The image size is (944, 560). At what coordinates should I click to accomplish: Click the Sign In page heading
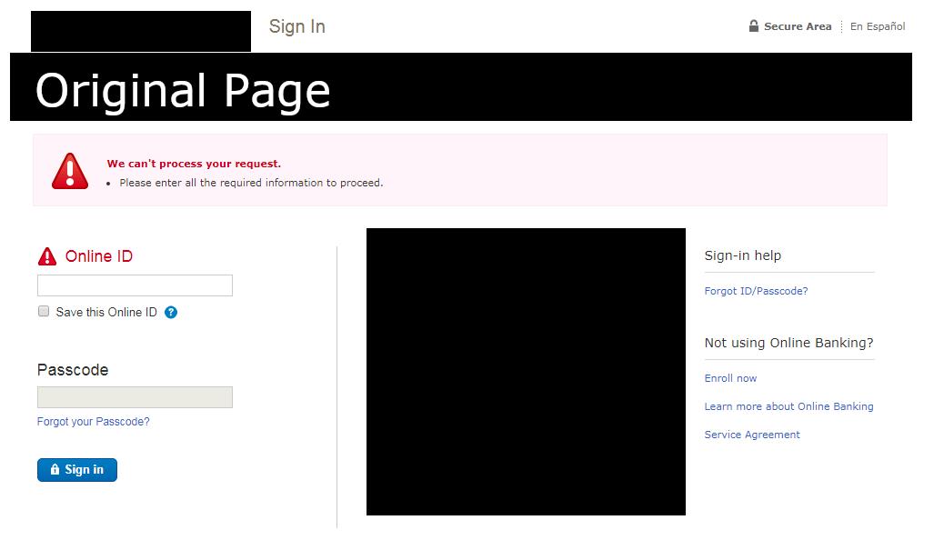296,26
